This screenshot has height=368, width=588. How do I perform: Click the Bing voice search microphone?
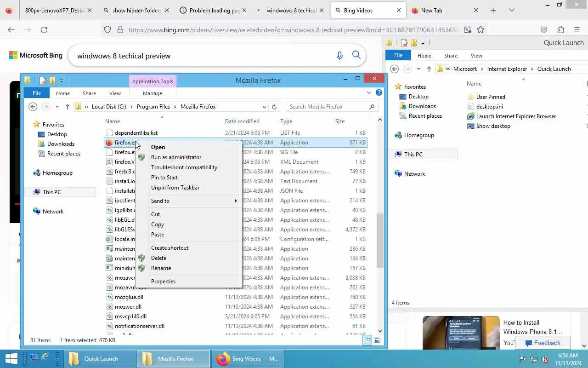(339, 56)
